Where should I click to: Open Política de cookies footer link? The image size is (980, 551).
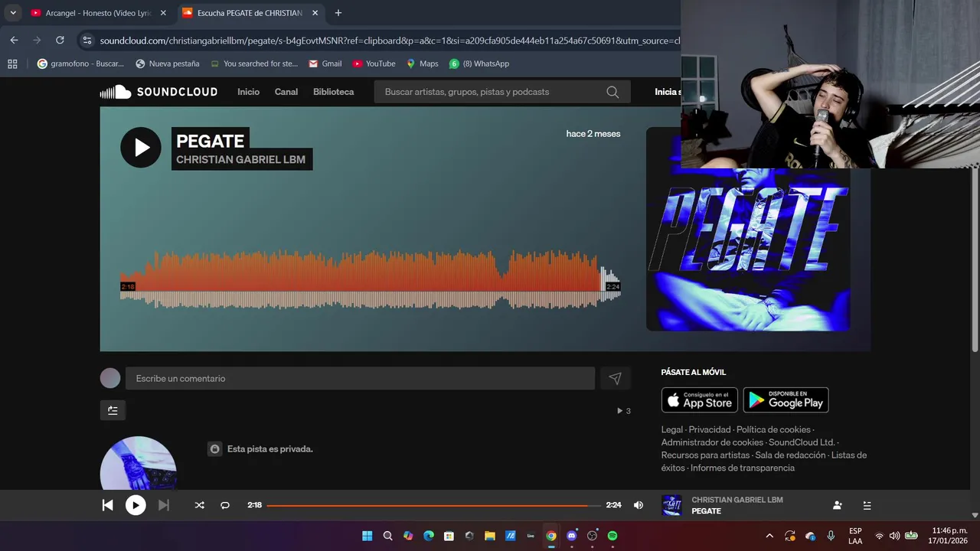click(773, 429)
